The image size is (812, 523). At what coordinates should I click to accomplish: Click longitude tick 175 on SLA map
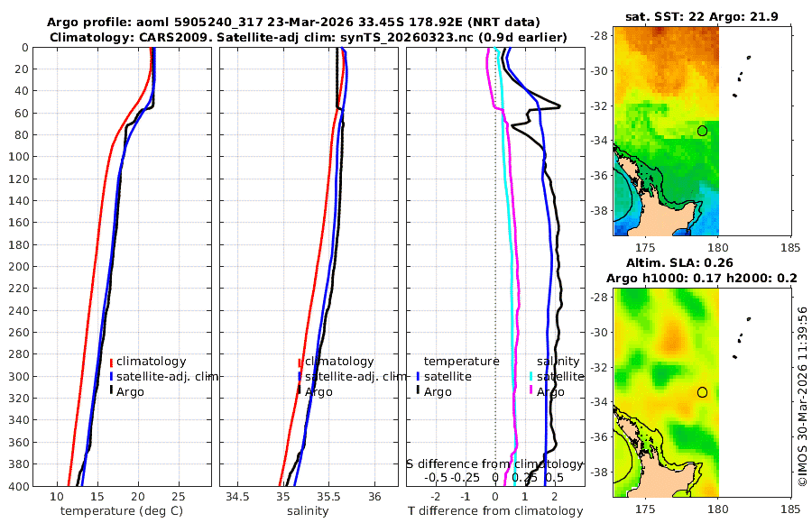(x=645, y=509)
